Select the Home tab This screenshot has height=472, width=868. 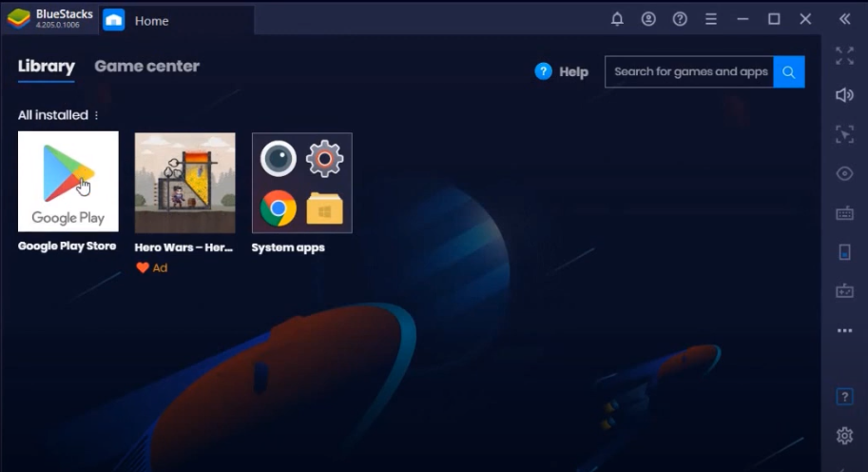click(x=177, y=21)
